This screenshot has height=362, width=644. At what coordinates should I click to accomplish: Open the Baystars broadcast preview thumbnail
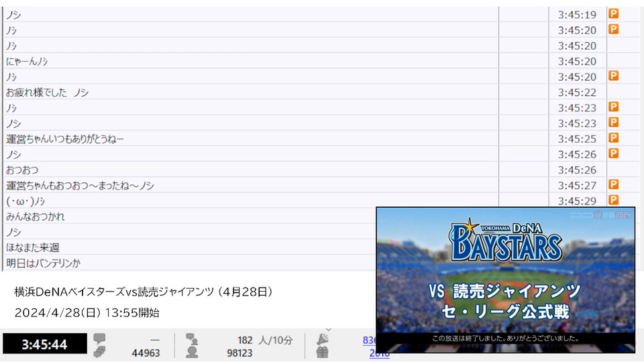(x=506, y=280)
